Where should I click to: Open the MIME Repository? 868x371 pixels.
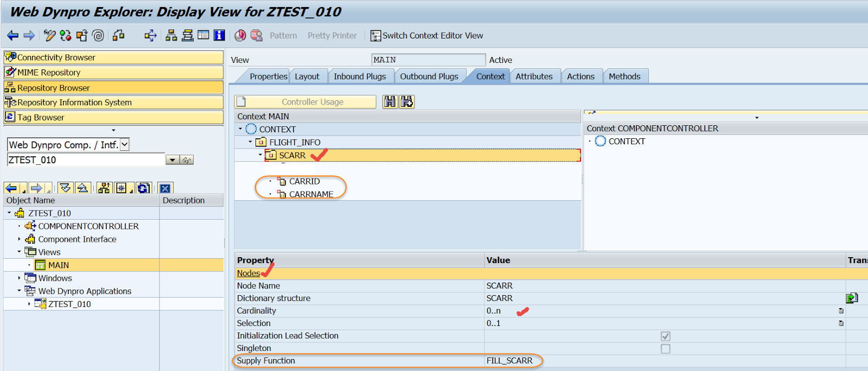pos(113,73)
